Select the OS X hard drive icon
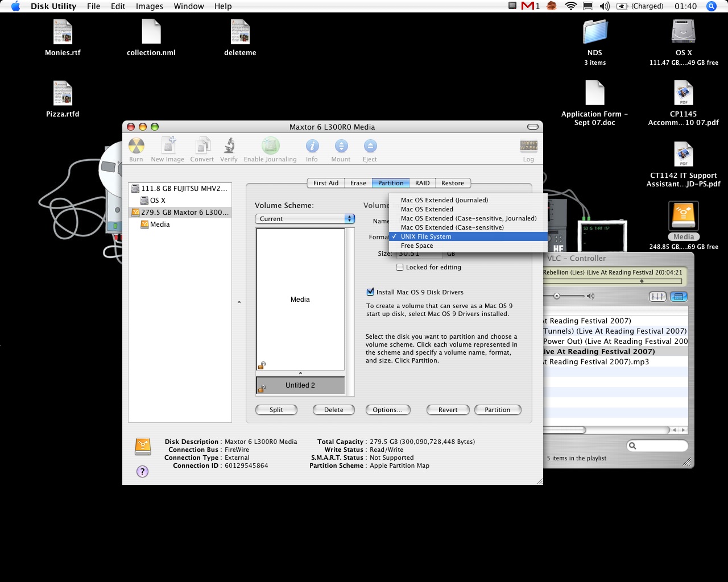 [684, 32]
